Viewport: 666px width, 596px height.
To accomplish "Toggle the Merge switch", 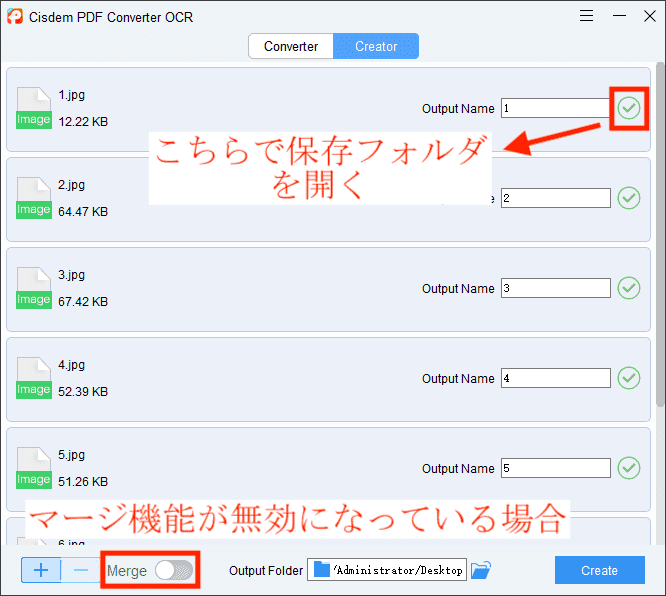I will [174, 570].
